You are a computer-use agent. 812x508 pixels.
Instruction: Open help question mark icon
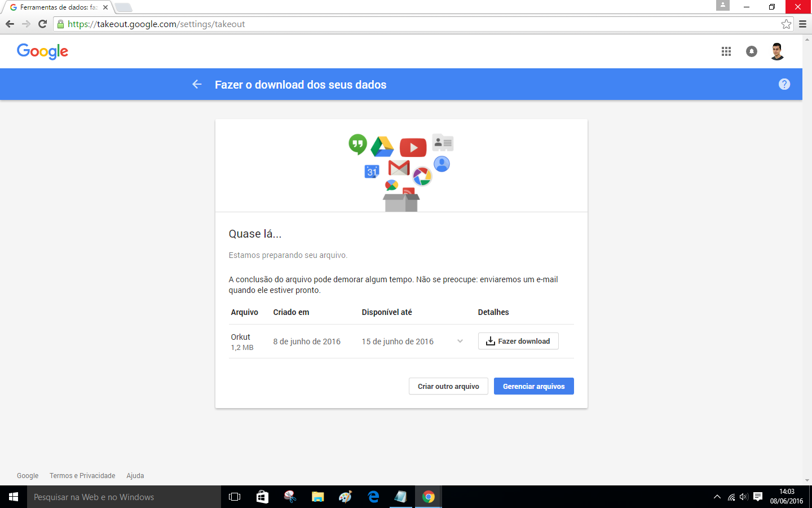[784, 84]
